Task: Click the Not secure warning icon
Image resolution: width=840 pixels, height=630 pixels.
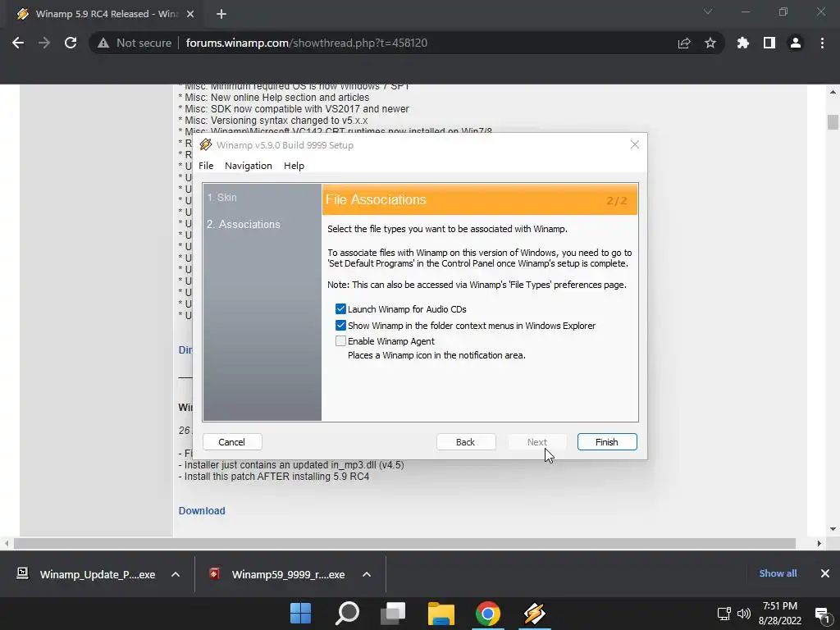Action: pos(103,43)
